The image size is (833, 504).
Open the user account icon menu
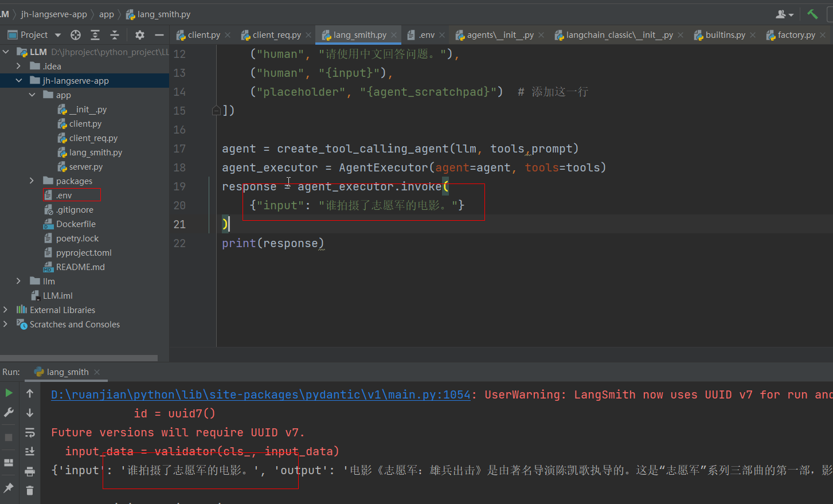click(784, 14)
